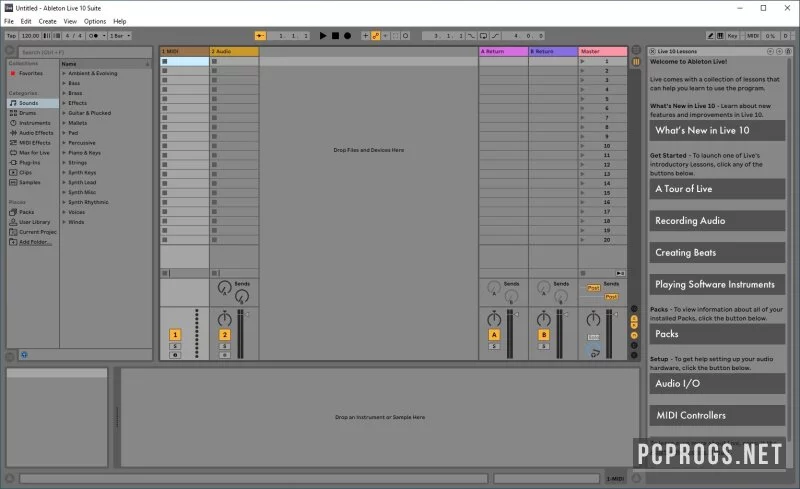Toggle the Loop switch

pyautogui.click(x=483, y=36)
